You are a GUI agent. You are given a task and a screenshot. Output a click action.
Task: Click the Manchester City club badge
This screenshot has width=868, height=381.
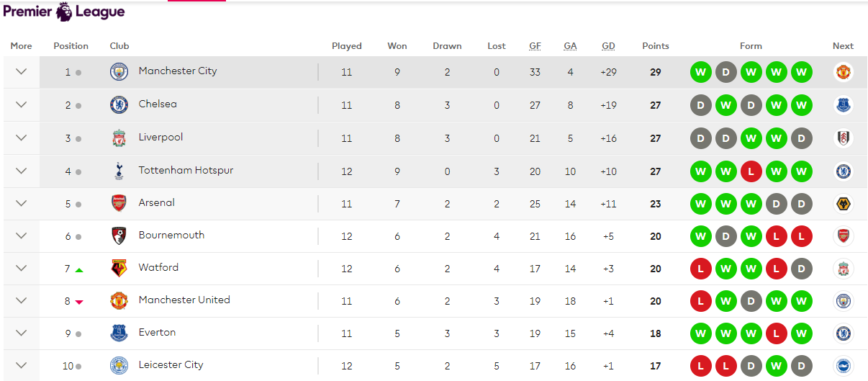[x=119, y=72]
